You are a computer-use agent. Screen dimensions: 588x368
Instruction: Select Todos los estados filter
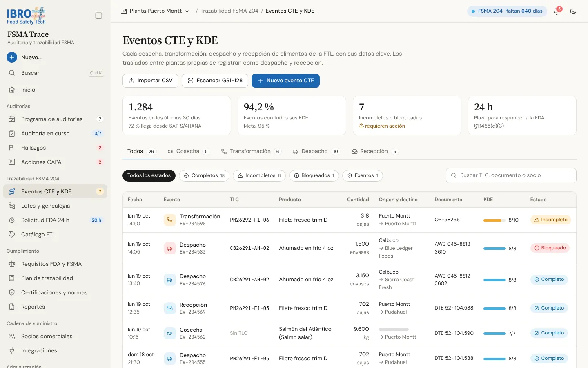coord(149,175)
